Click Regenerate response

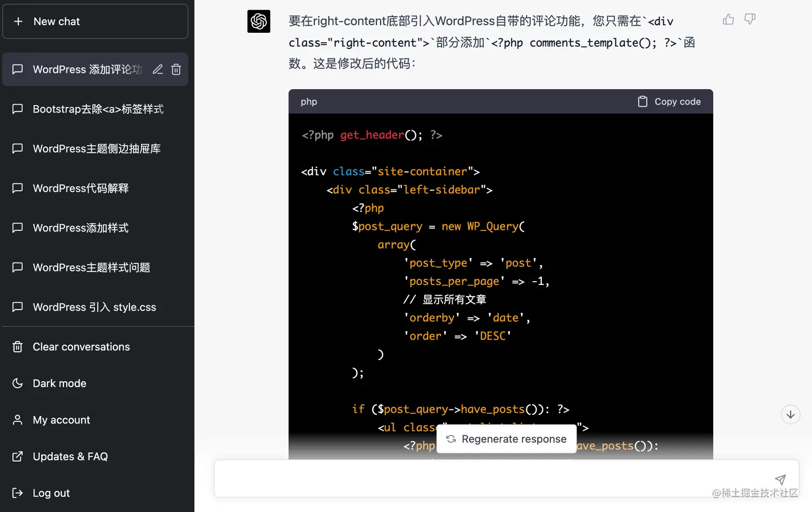[x=506, y=438]
